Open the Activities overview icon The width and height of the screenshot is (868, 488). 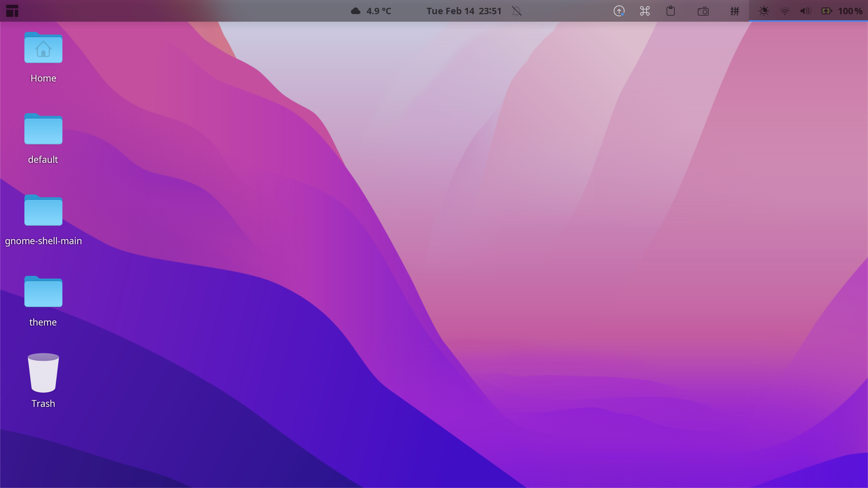coord(13,11)
